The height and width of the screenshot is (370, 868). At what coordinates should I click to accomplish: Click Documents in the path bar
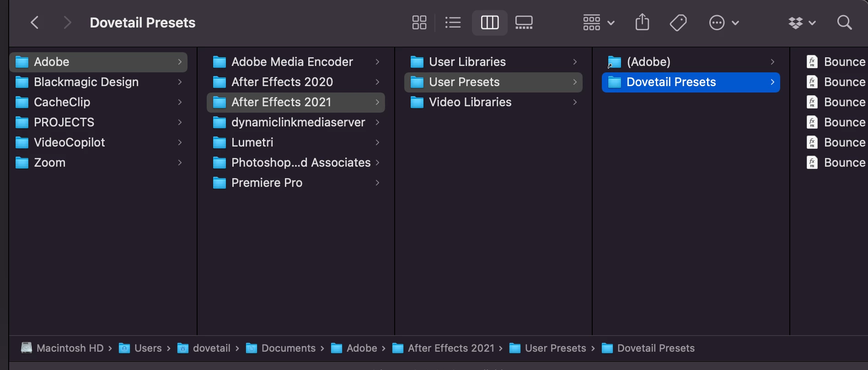point(280,348)
